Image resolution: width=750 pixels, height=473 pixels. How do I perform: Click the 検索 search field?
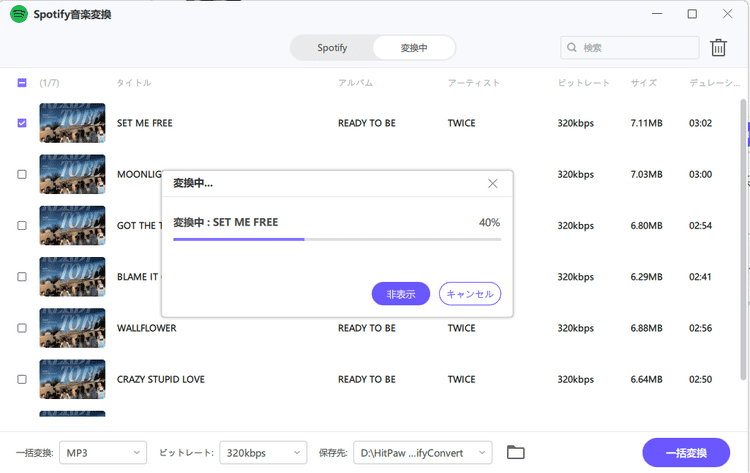629,47
